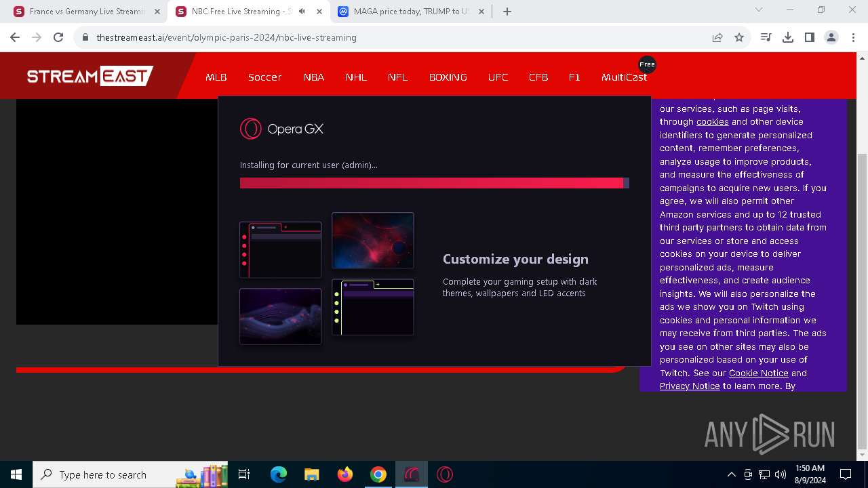Close the MAGA price today tab
The height and width of the screenshot is (488, 868).
click(481, 12)
